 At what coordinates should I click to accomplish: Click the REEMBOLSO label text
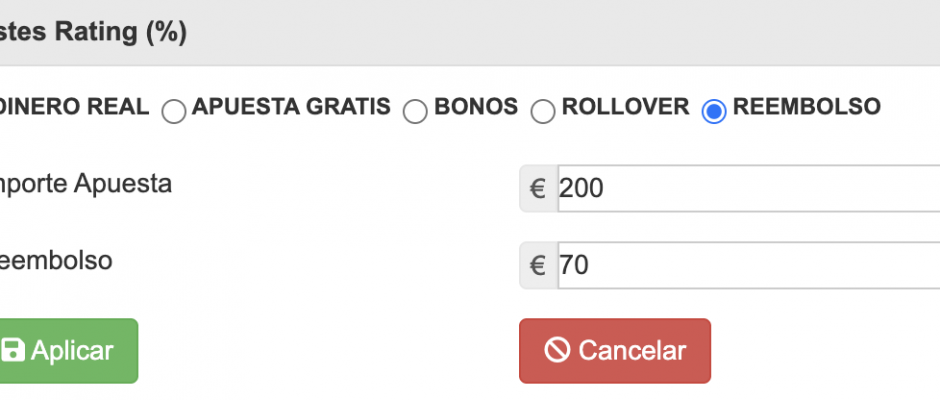click(806, 107)
